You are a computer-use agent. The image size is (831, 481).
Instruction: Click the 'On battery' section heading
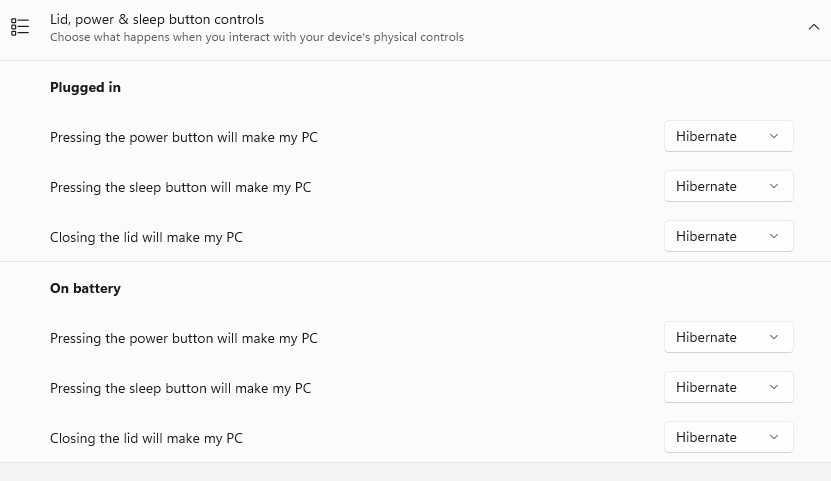[x=85, y=288]
